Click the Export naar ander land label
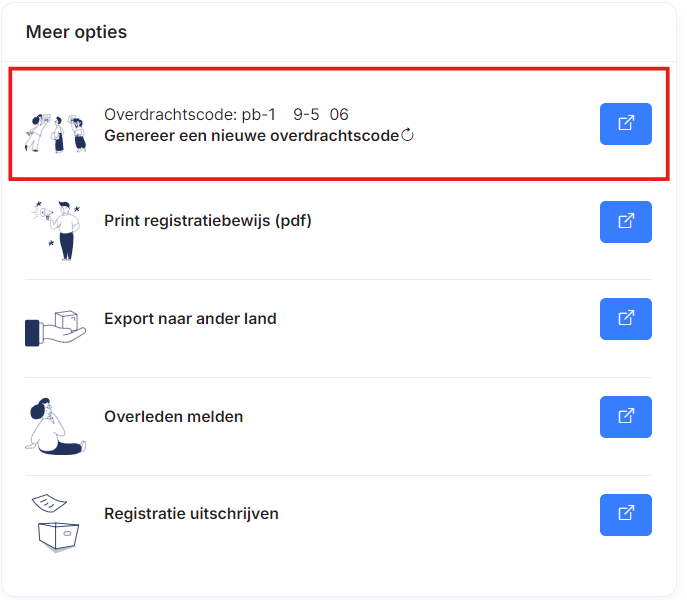The image size is (687, 600). click(190, 319)
